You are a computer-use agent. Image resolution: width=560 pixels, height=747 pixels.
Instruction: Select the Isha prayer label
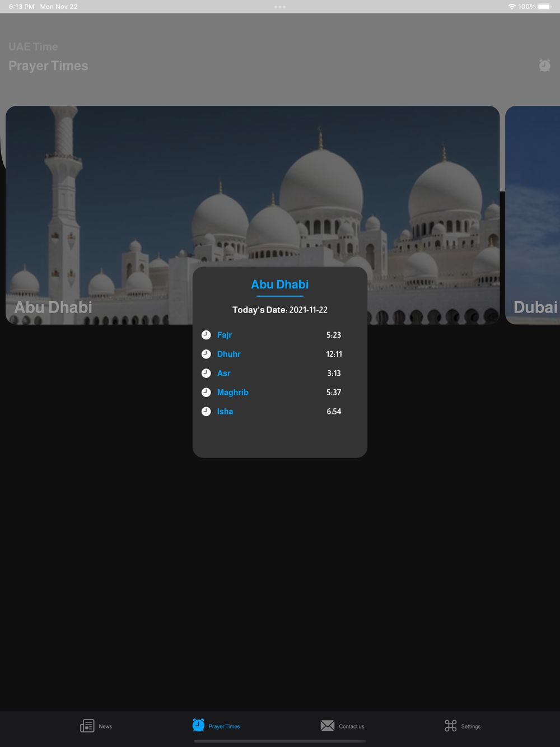225,411
